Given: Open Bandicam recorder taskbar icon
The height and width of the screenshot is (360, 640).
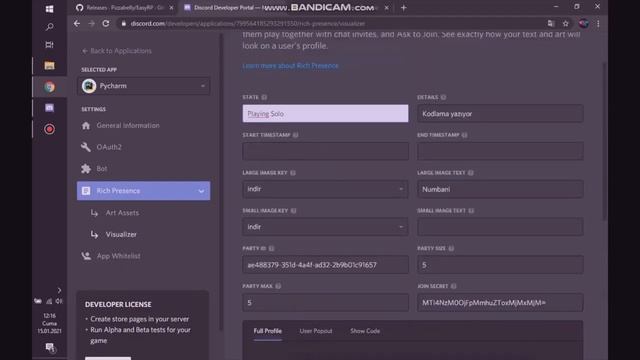Looking at the screenshot, I should pyautogui.click(x=49, y=129).
